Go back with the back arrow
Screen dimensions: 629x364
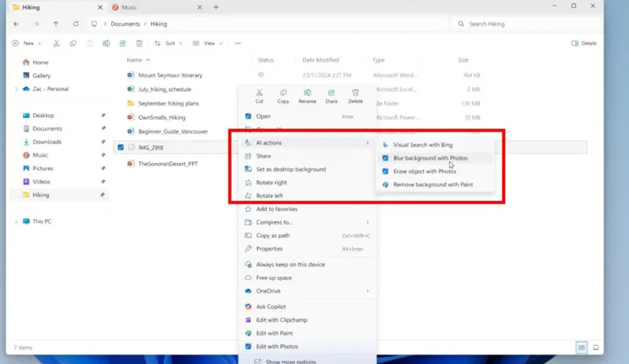click(x=16, y=24)
